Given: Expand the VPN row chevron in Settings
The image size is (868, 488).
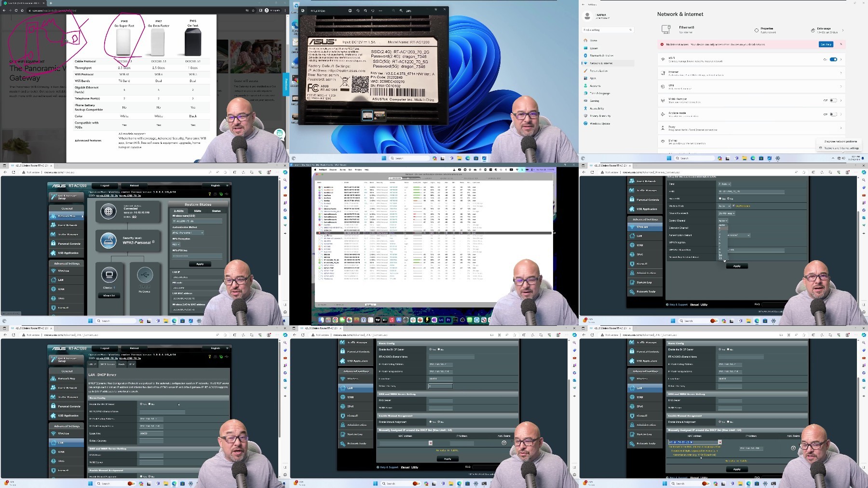Looking at the screenshot, I should pyautogui.click(x=841, y=87).
